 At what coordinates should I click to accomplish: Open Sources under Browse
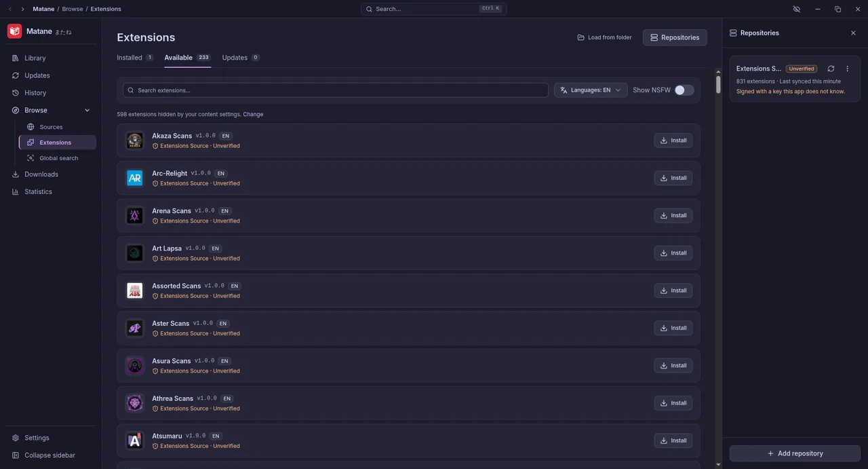pos(58,127)
